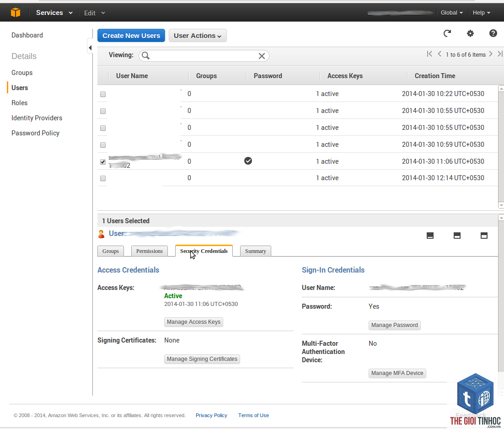Open Identity Providers in sidebar
The height and width of the screenshot is (429, 504).
click(x=37, y=118)
